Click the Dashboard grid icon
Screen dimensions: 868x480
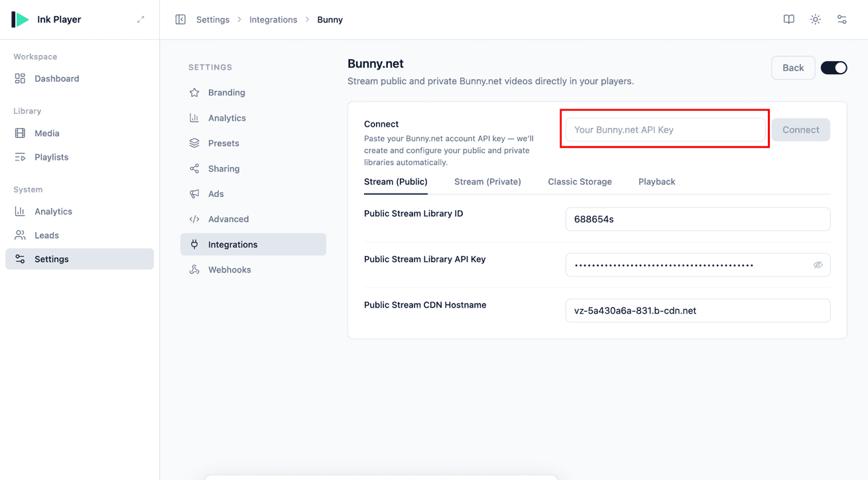click(x=20, y=78)
